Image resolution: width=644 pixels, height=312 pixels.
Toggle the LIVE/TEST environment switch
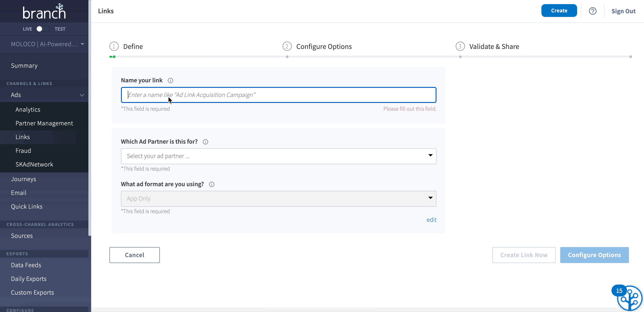pyautogui.click(x=43, y=29)
